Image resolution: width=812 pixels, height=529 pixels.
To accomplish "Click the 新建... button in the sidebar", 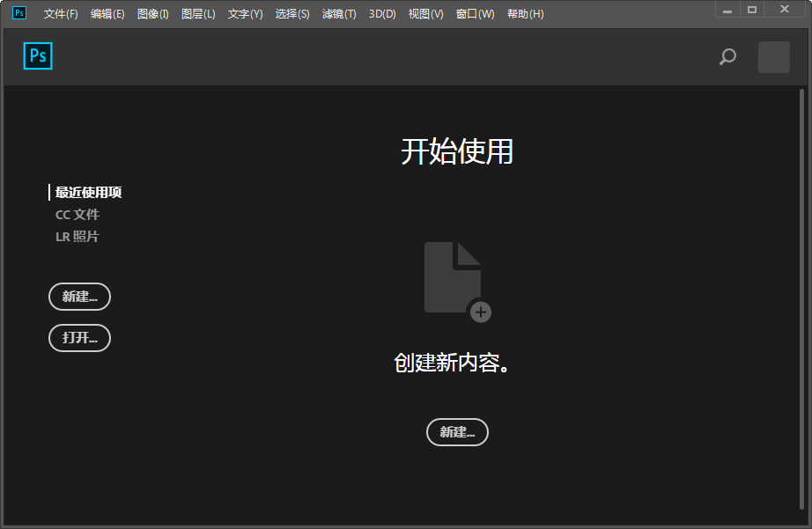I will 80,297.
